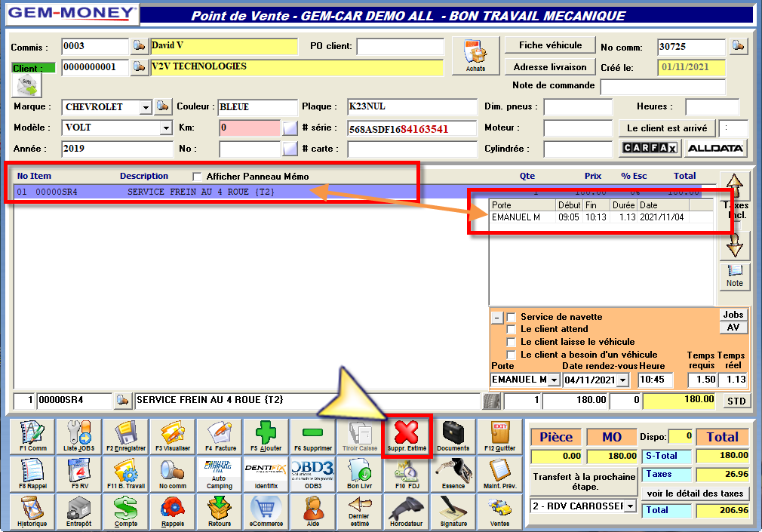Open the ODB3 diagnostic tool
Screen dimensions: 762x532
click(313, 474)
